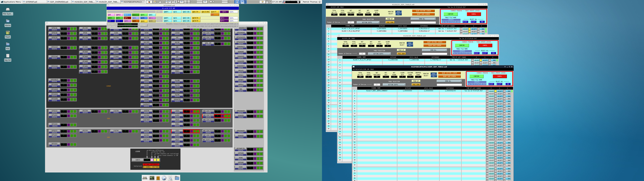Screen dimensions: 644x181
Task: Check revert box for H1:ALS-X_REFL_SERVO_COMBOOST row
Action: [487, 91]
